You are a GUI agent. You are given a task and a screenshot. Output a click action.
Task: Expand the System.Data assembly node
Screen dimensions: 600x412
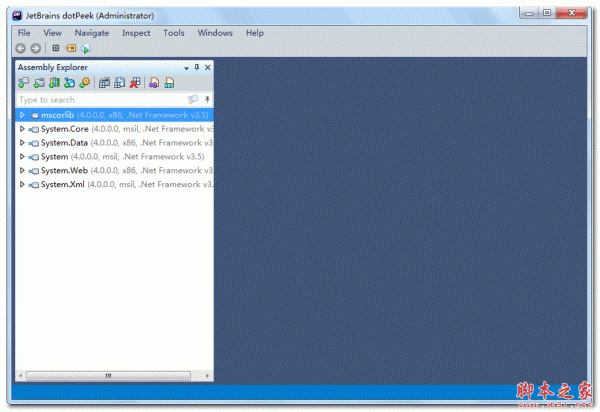tap(22, 143)
